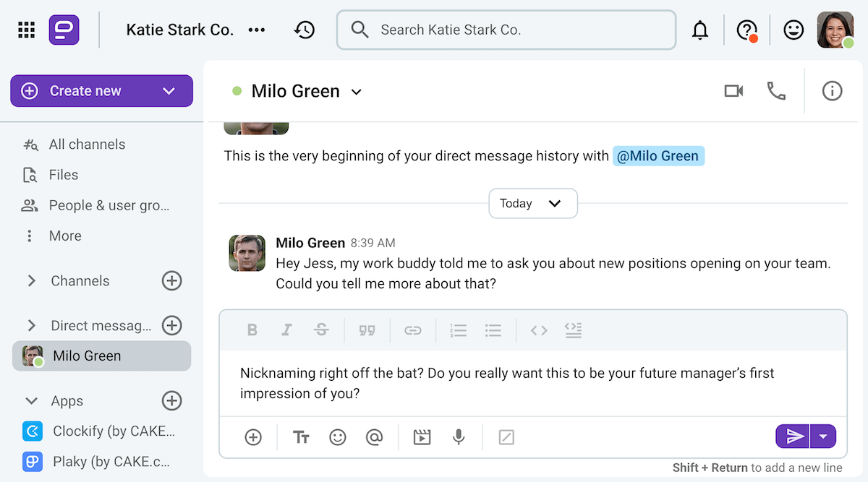Open notifications from the bell icon
Image resolution: width=868 pixels, height=482 pixels.
point(700,30)
